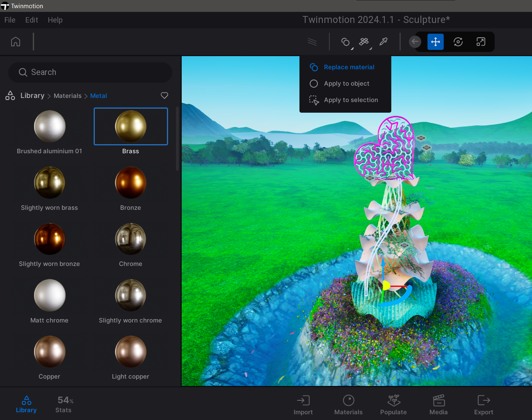Select the Brass material sphere

(131, 126)
